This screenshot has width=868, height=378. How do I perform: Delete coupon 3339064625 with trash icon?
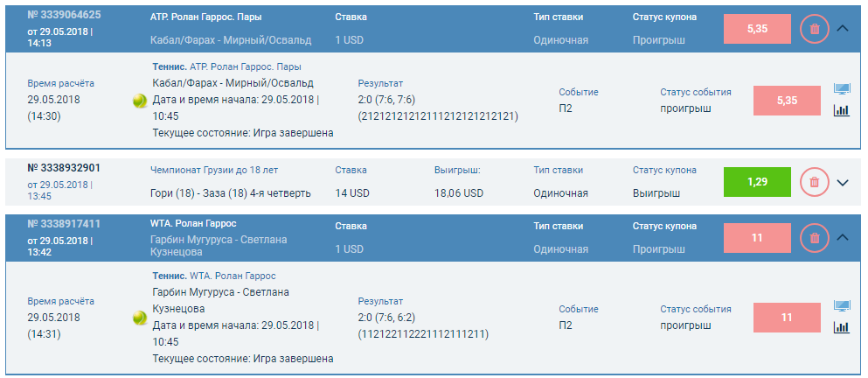point(815,29)
